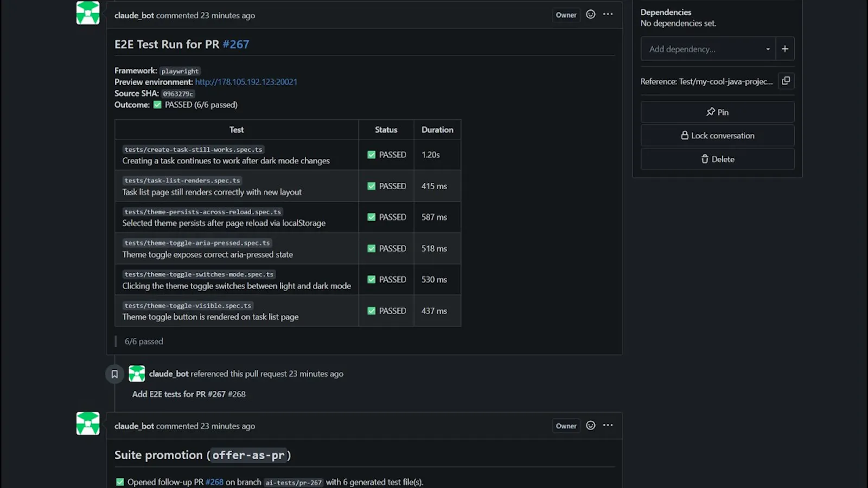
Task: Click claude_bot avatar beside Suite promotion comment
Action: click(x=88, y=423)
